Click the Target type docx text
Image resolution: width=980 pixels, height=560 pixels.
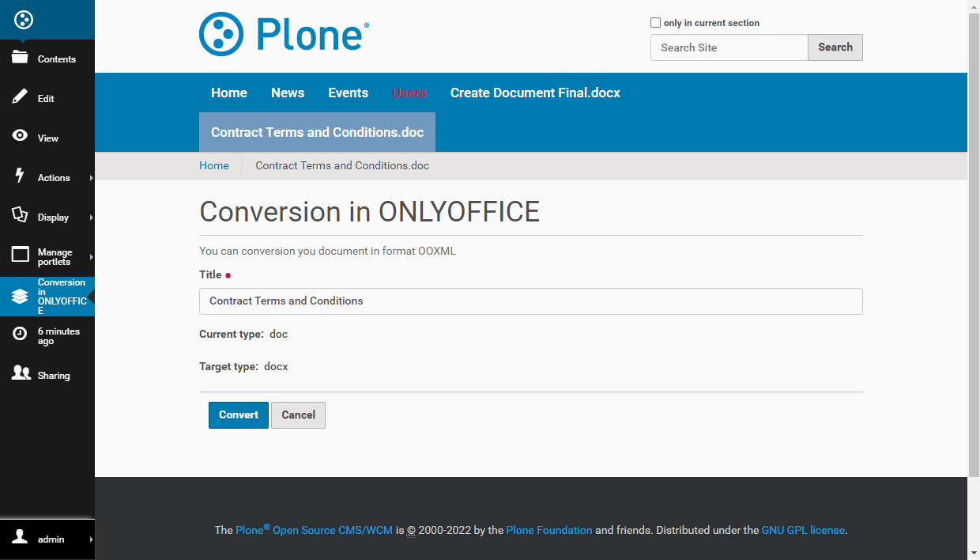click(x=243, y=366)
